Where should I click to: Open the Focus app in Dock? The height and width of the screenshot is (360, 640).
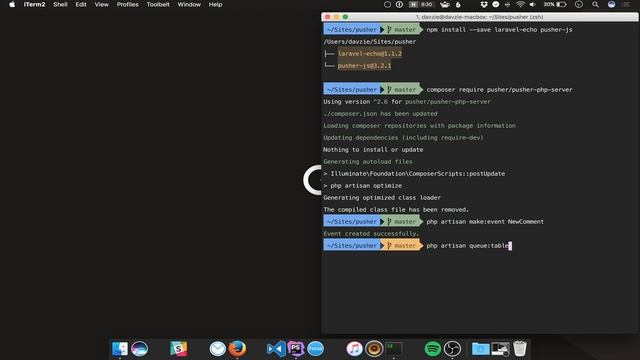pos(316,349)
